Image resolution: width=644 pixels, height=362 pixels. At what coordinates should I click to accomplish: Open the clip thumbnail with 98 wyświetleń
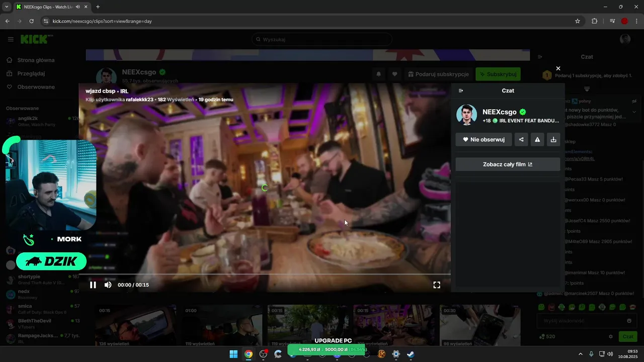tap(480, 325)
